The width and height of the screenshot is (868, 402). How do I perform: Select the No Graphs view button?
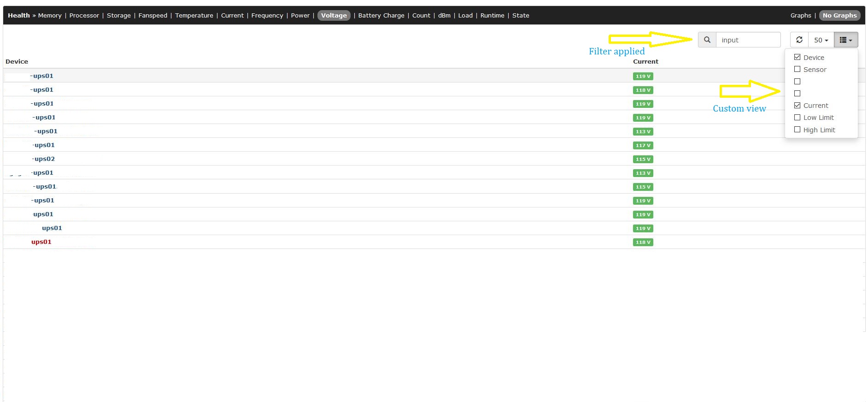(x=839, y=16)
